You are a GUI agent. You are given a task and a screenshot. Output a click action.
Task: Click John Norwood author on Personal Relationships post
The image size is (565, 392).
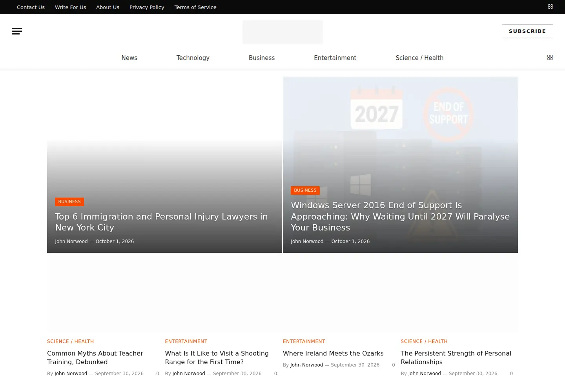tap(425, 374)
